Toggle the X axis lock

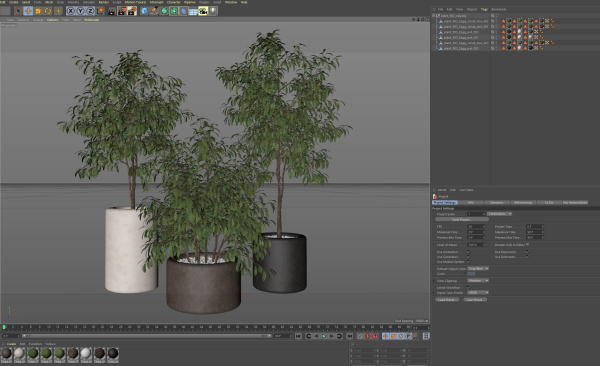70,11
